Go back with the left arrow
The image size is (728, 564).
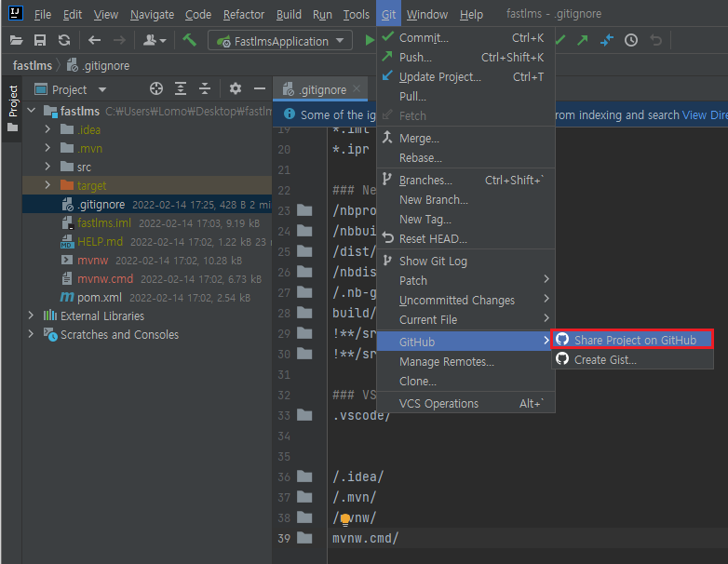[x=94, y=40]
